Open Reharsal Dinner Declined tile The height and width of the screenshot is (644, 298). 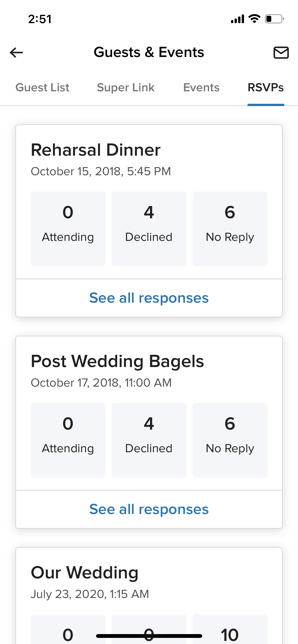(x=149, y=229)
